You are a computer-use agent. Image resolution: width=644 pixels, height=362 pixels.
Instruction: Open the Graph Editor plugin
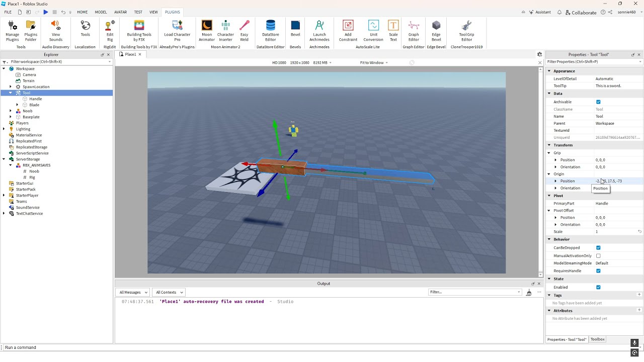click(414, 31)
